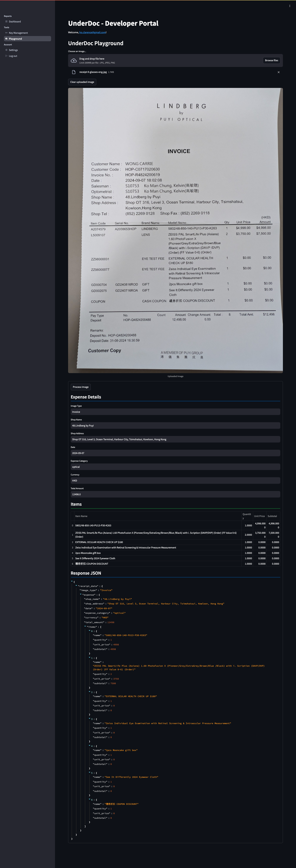The image size is (296, 868).
Task: Click the Image Type field
Action: (x=175, y=412)
